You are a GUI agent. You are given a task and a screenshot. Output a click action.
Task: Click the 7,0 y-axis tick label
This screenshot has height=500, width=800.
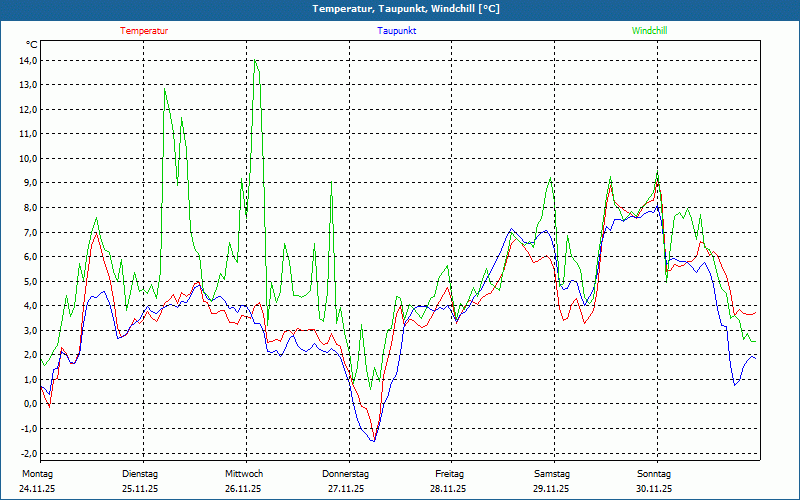[28, 232]
